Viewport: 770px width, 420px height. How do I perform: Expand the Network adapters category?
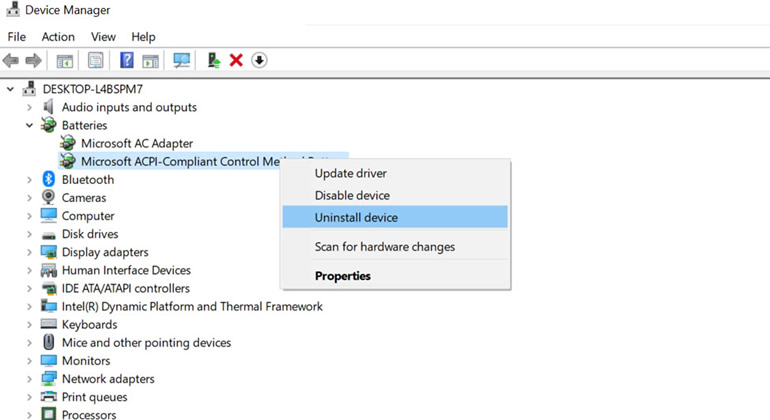(29, 379)
